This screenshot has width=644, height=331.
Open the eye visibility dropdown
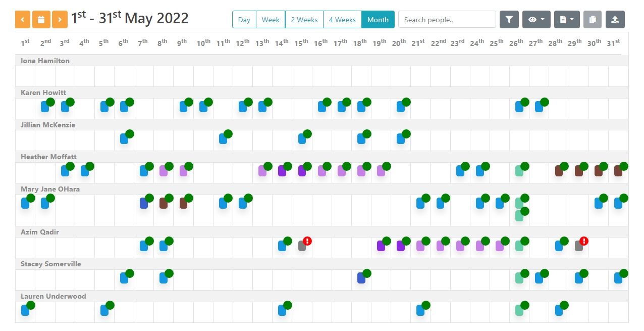[x=536, y=20]
